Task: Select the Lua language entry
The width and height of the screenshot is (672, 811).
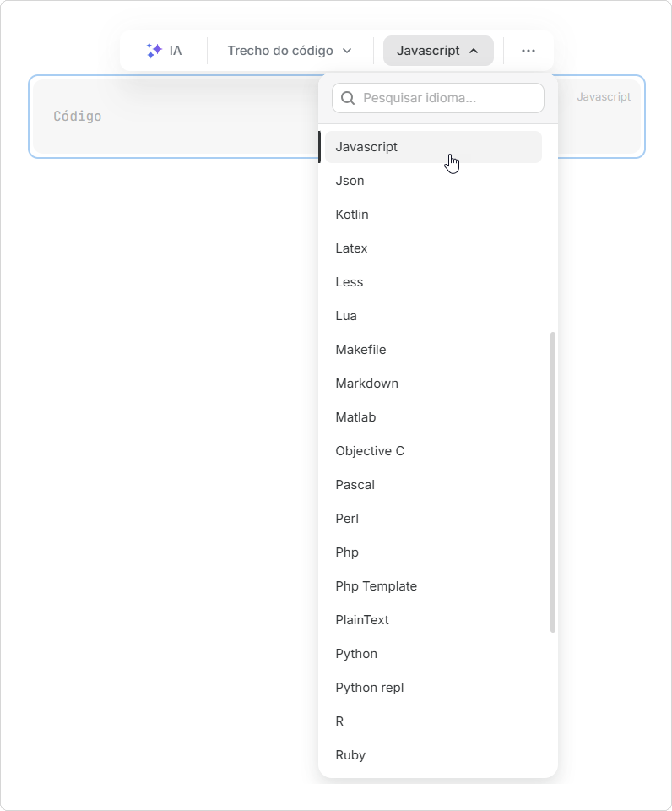Action: (433, 316)
